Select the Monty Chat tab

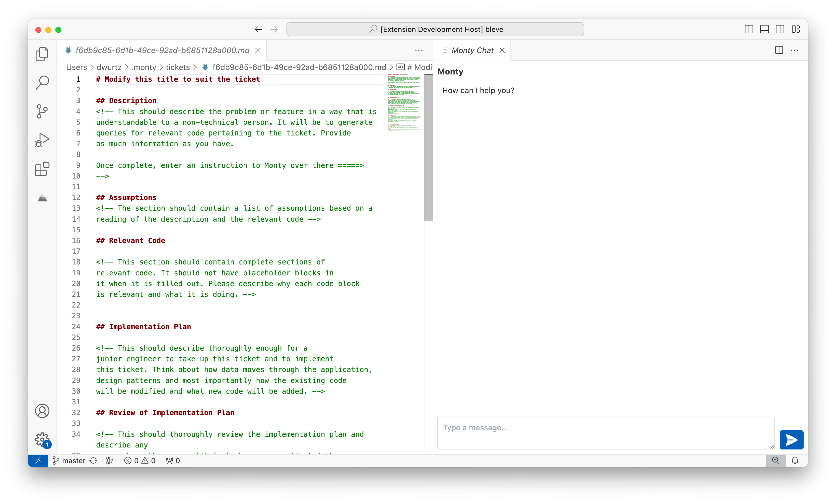point(472,50)
